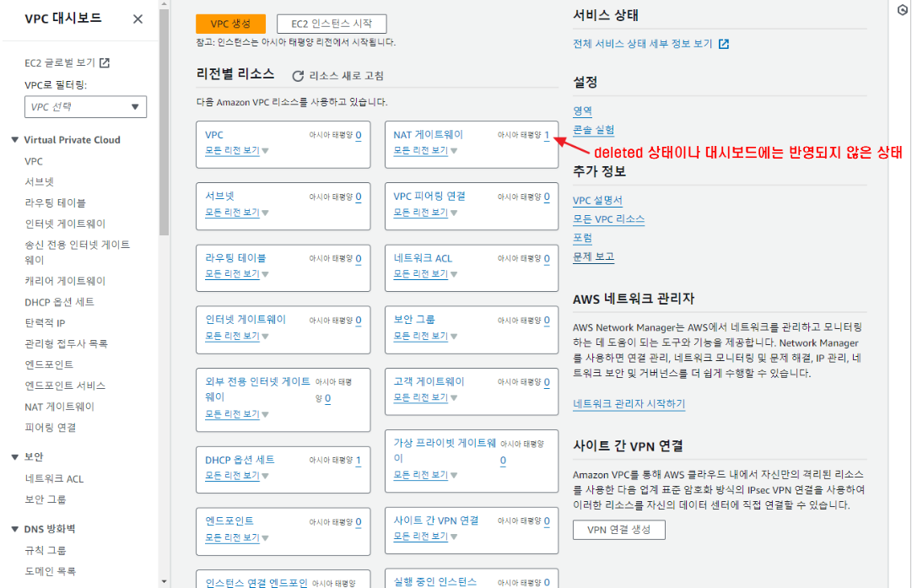Open external link icon beside EC2 글로벌 보기

(x=105, y=62)
